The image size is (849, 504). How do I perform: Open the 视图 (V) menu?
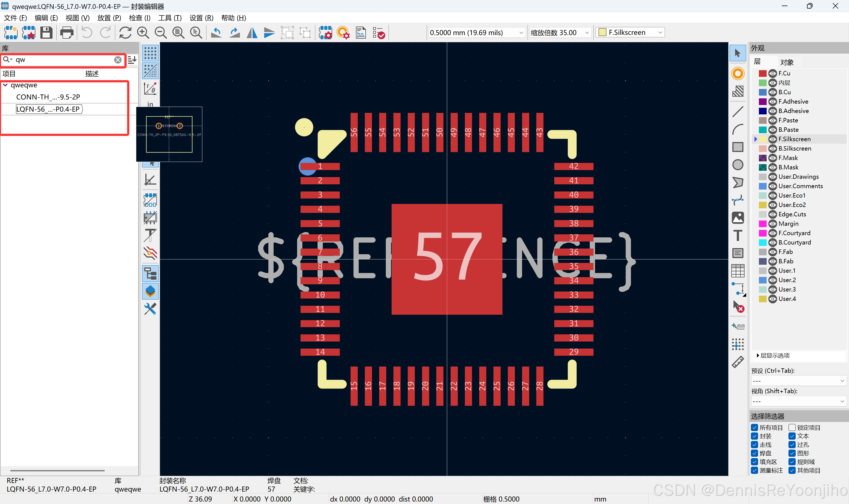click(x=77, y=18)
